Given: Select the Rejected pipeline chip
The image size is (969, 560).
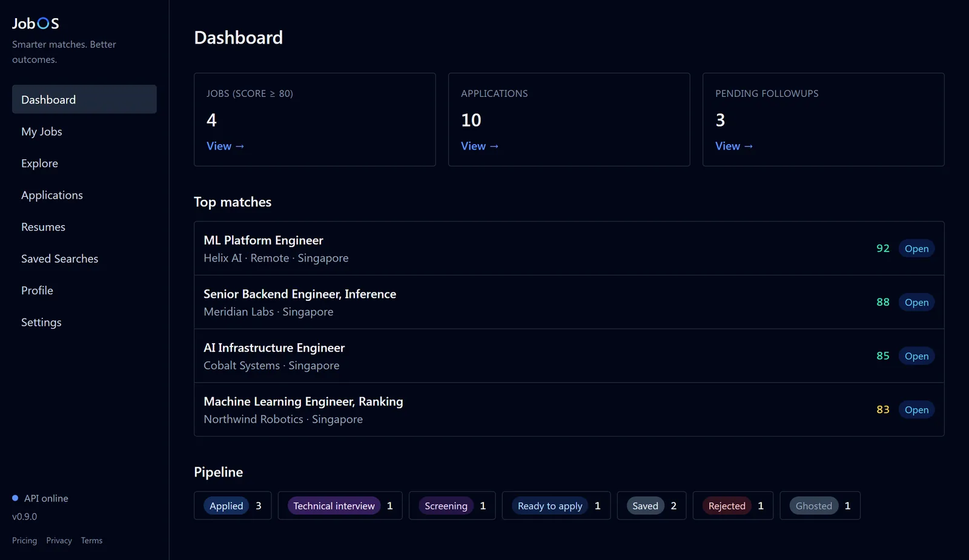Looking at the screenshot, I should pos(733,506).
